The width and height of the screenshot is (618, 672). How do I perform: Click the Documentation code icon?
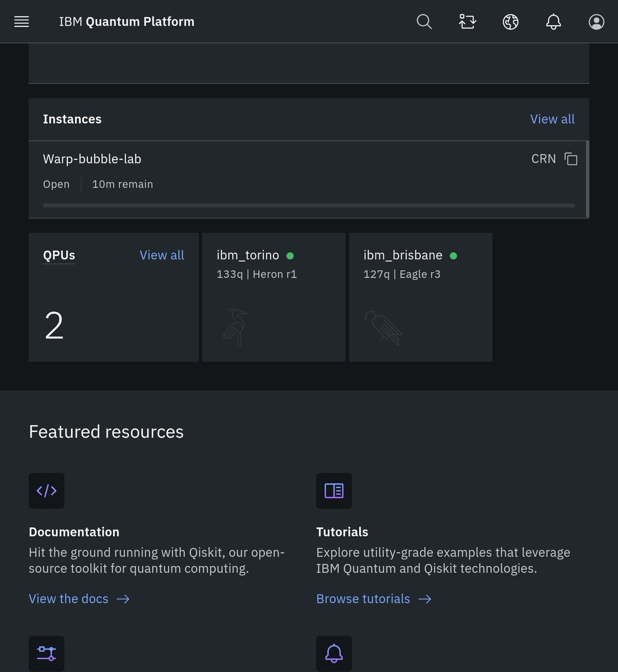(x=47, y=491)
